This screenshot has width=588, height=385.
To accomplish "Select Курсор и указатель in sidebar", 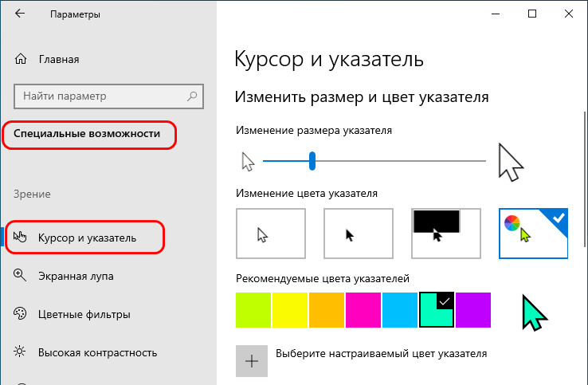I will [x=86, y=238].
